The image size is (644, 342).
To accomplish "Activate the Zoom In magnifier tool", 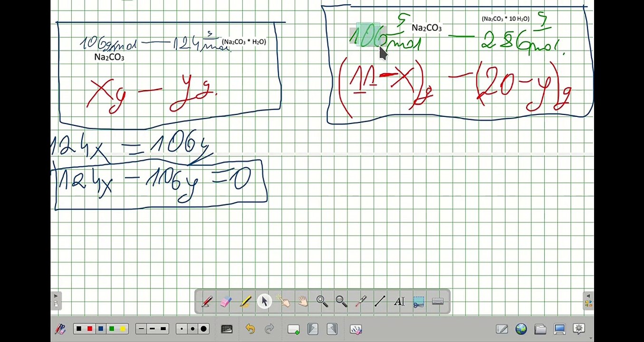I will tap(322, 302).
